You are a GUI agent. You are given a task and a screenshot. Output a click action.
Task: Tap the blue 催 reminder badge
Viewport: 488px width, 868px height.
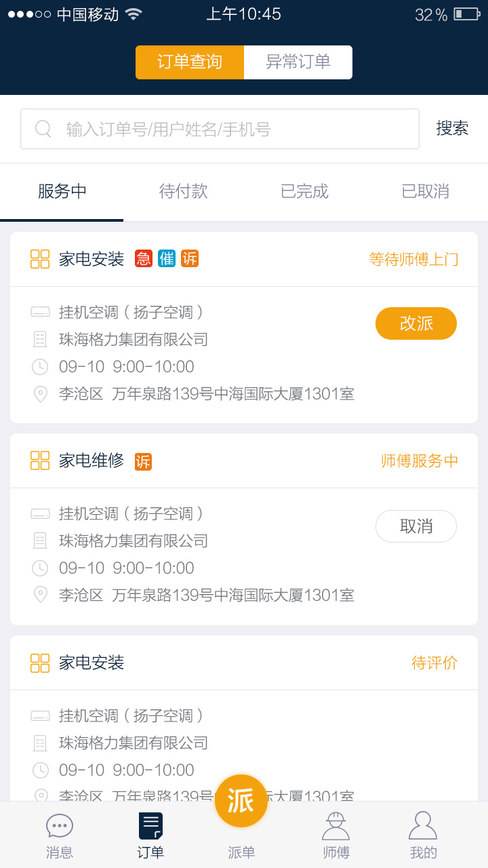click(167, 258)
